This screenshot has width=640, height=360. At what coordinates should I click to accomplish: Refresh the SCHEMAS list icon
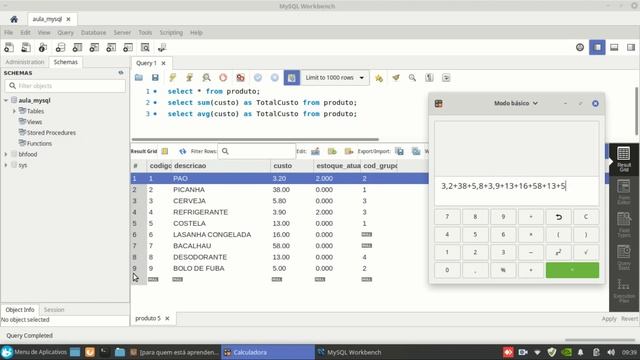tap(121, 73)
